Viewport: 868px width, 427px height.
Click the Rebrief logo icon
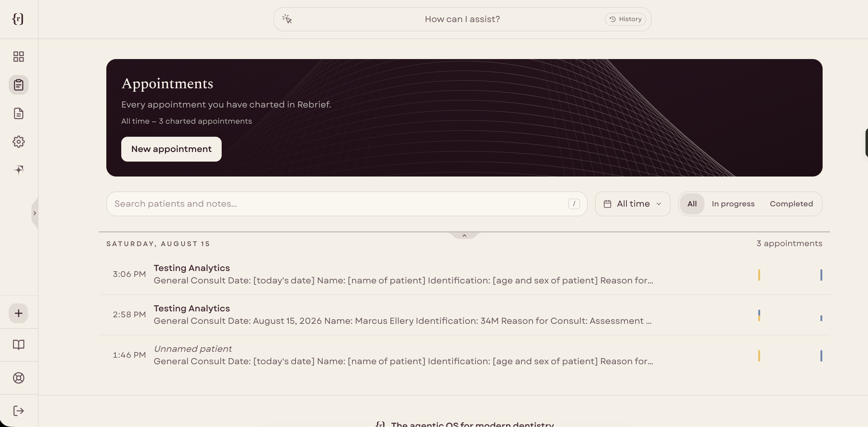(18, 19)
